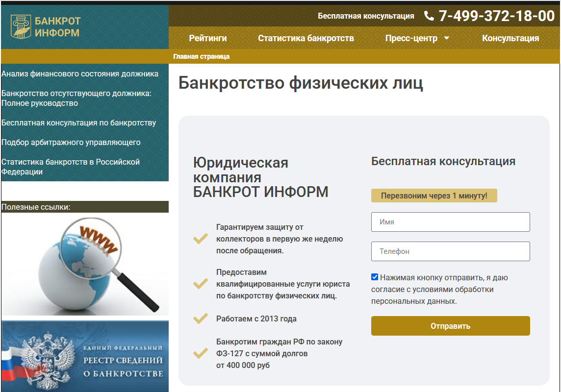
Task: Click the phone handset icon in header
Action: 429,16
